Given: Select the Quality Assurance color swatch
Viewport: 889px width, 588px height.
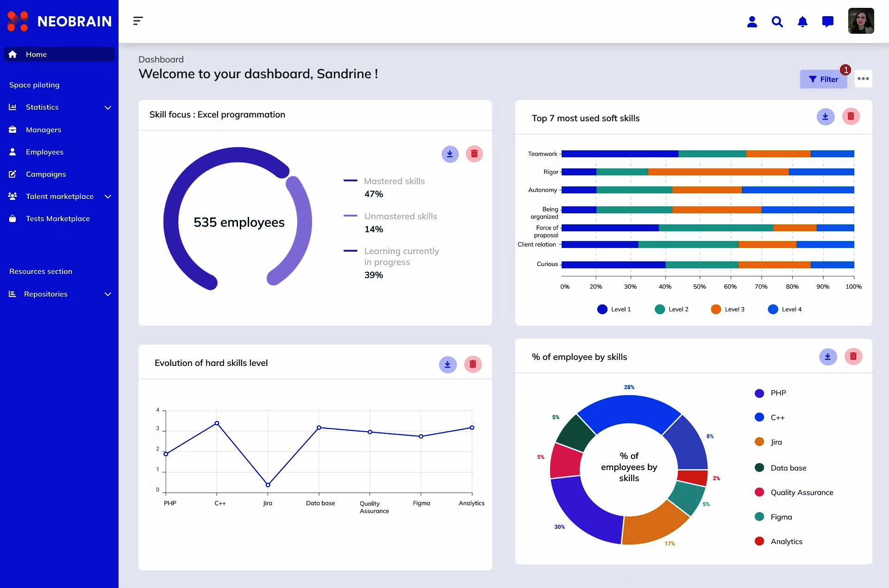Looking at the screenshot, I should click(759, 492).
